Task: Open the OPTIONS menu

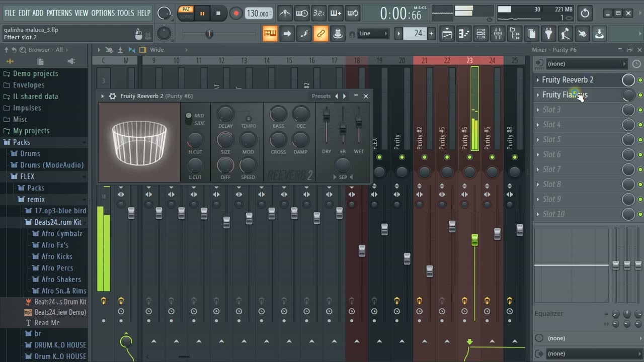Action: click(103, 13)
